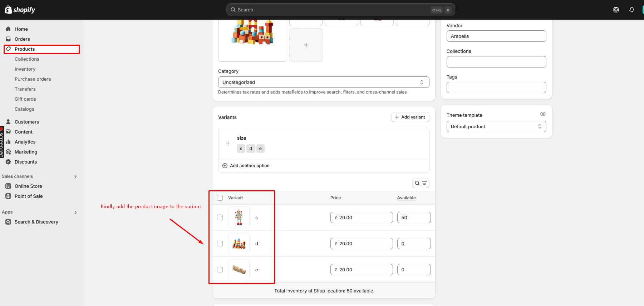Click the drag handle beside size option
Screen dimensions: 644x306
[x=228, y=144]
